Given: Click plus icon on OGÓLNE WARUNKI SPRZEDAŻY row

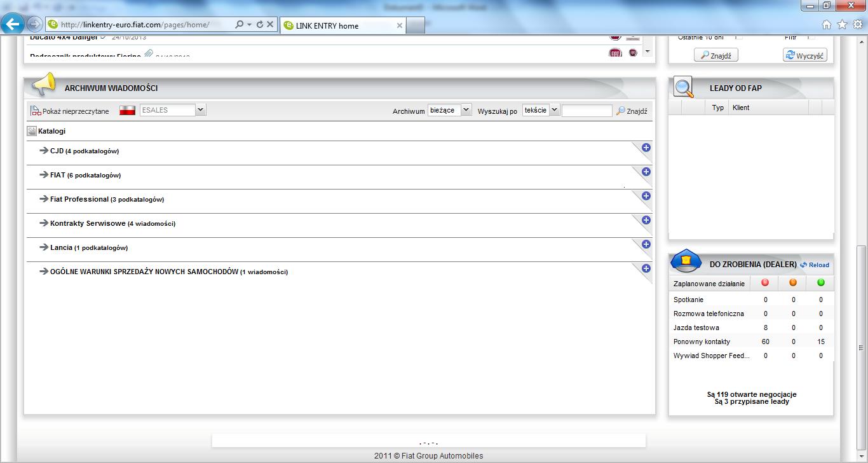Looking at the screenshot, I should [x=646, y=268].
